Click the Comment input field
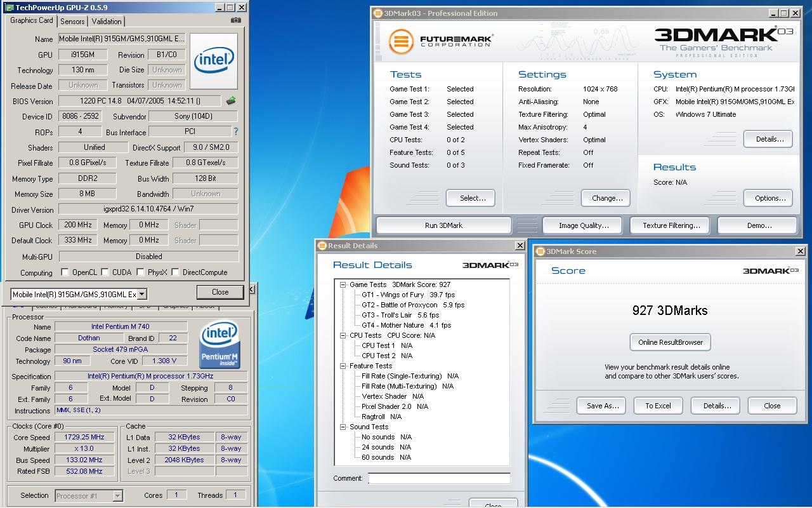This screenshot has height=508, width=812. coord(439,478)
